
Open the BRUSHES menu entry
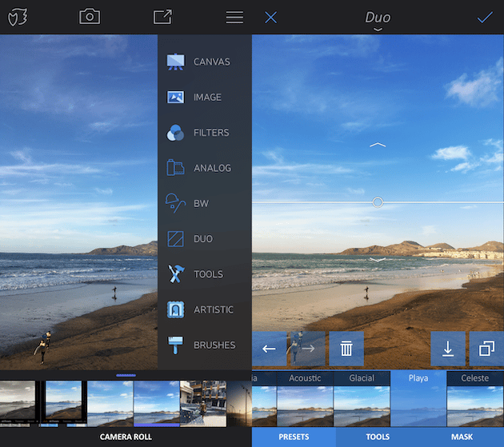[x=214, y=345]
